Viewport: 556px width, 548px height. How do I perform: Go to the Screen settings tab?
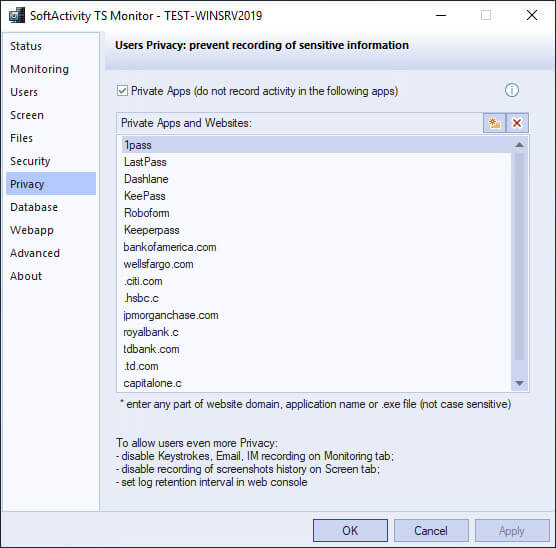point(27,115)
